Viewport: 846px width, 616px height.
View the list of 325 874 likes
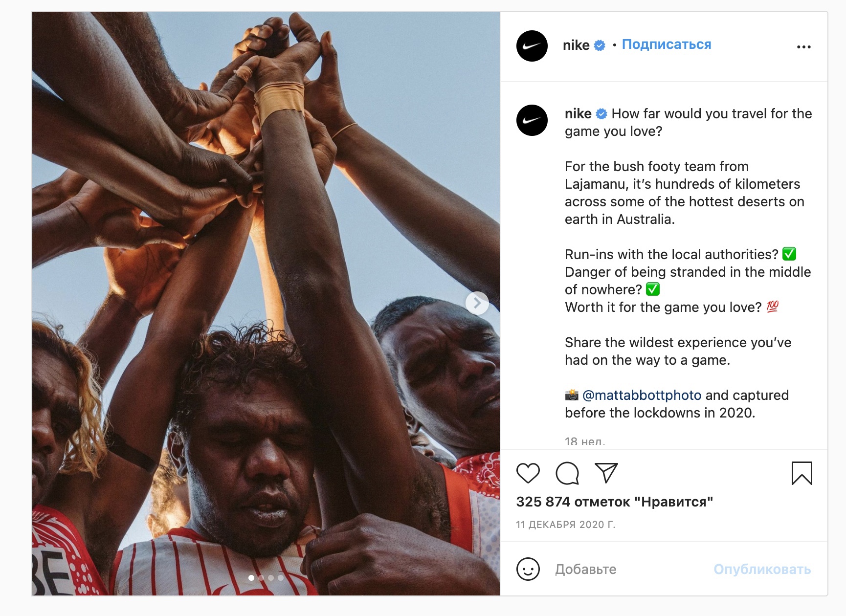point(614,502)
